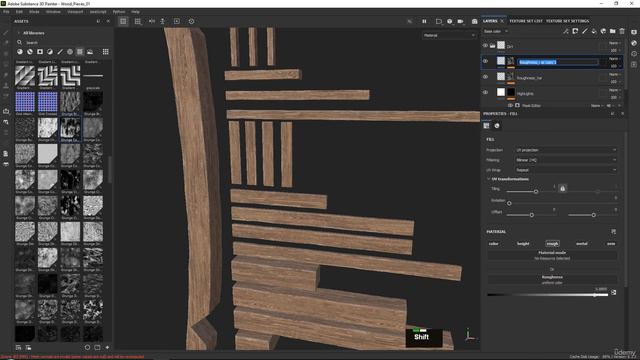Add an effect to the layer
The image size is (640, 360).
click(x=566, y=31)
